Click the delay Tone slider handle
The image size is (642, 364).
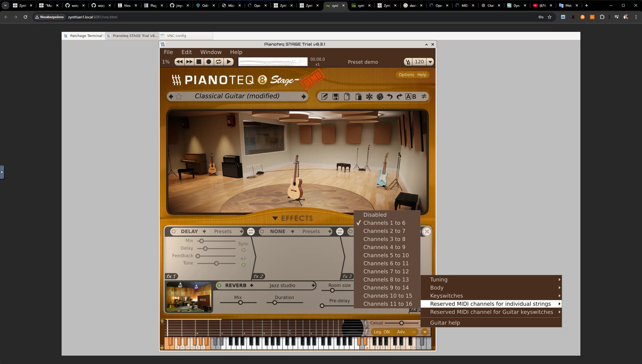[216, 263]
